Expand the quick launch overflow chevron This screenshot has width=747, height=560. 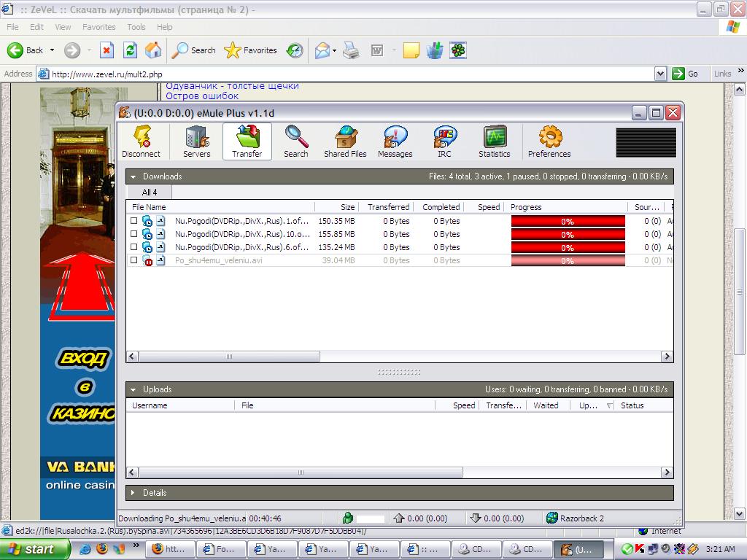[x=136, y=545]
